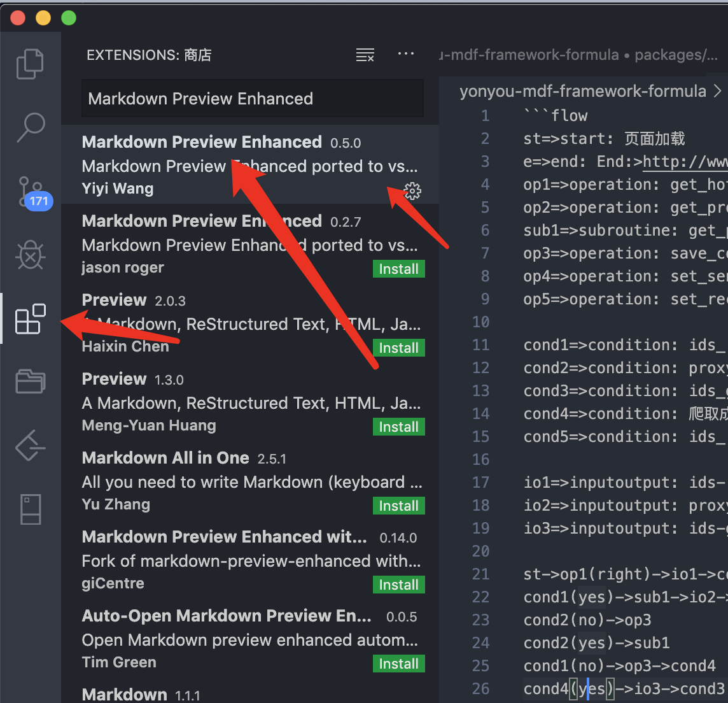Install Markdown Preview Enhanced by jason roger
This screenshot has height=703, width=728.
[x=399, y=269]
